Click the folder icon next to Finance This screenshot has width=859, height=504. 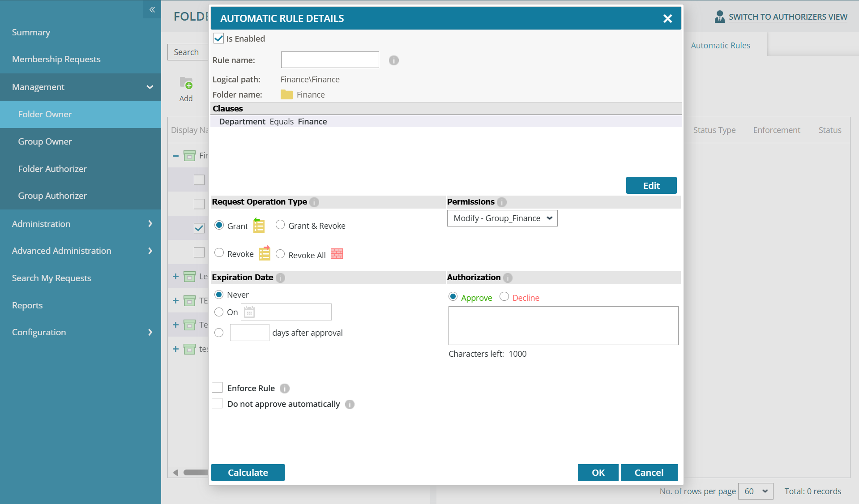pos(286,94)
